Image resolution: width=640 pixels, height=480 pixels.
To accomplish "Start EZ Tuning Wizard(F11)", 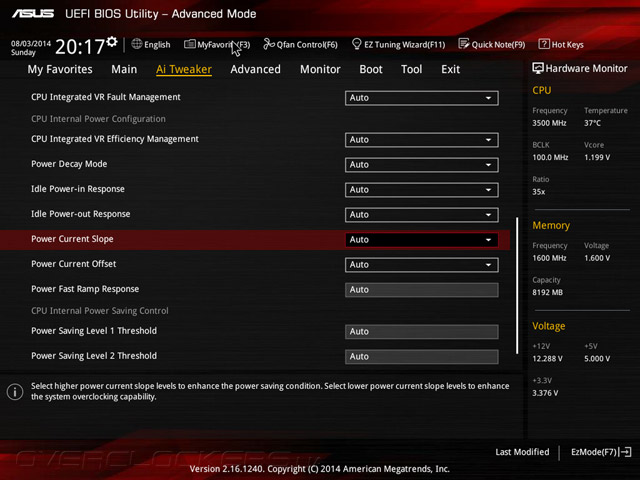I will tap(398, 44).
